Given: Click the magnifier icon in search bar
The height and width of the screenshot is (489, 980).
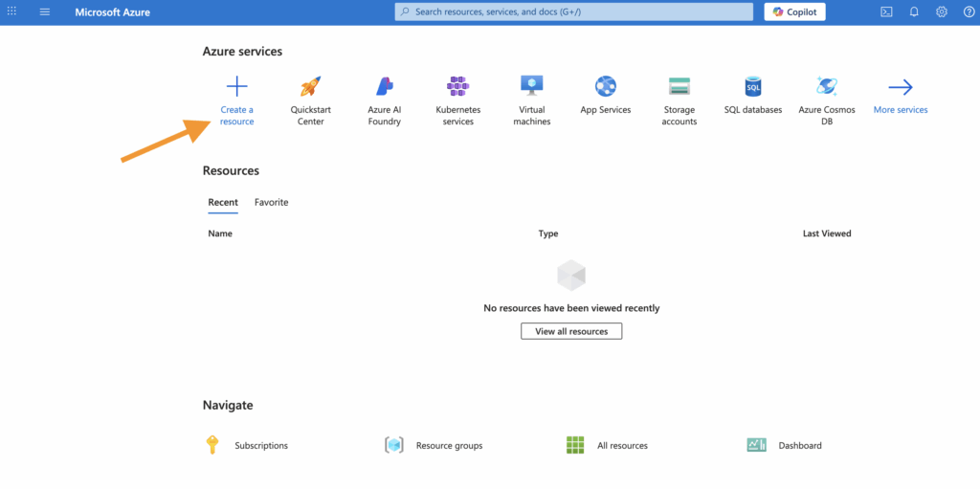Looking at the screenshot, I should [x=405, y=11].
